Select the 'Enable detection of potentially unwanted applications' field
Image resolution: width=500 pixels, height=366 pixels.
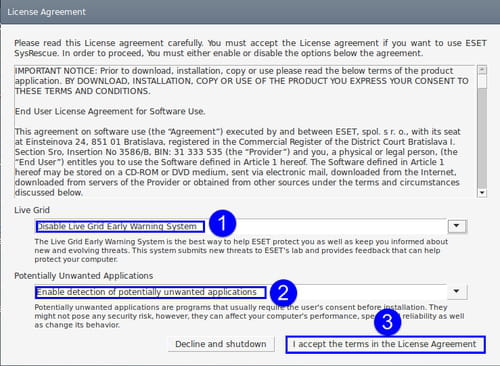[241, 292]
